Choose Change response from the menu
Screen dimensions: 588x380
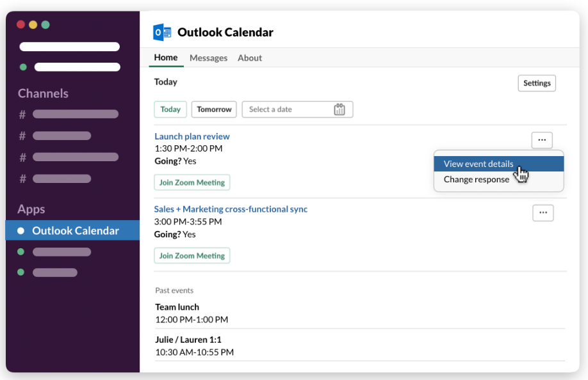[x=477, y=180]
